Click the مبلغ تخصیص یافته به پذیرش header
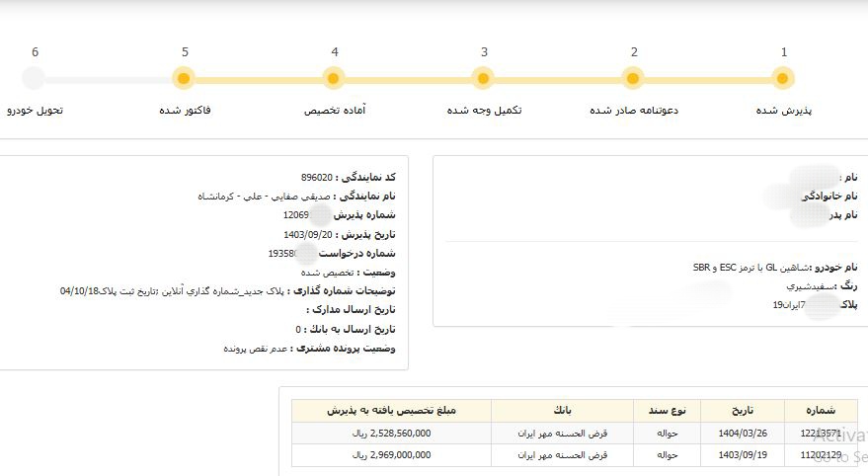The image size is (868, 476). click(391, 410)
